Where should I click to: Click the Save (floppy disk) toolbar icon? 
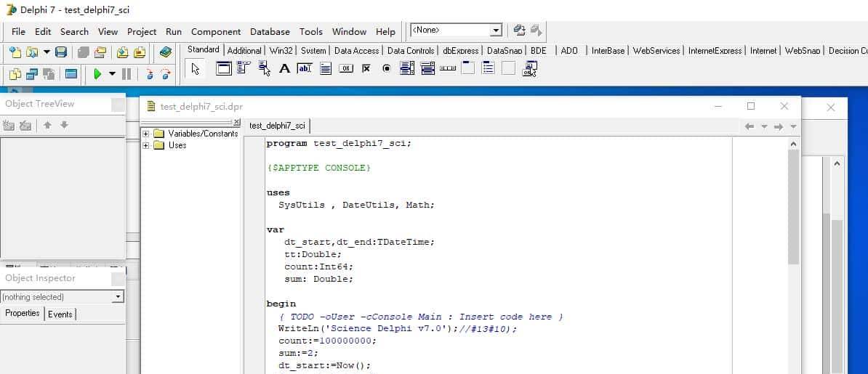(x=61, y=52)
